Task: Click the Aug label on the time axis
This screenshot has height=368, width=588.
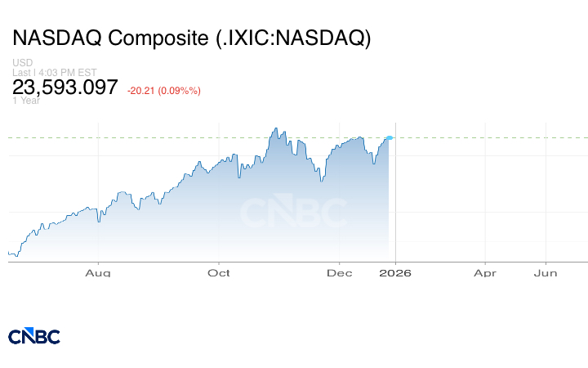Action: coord(98,273)
